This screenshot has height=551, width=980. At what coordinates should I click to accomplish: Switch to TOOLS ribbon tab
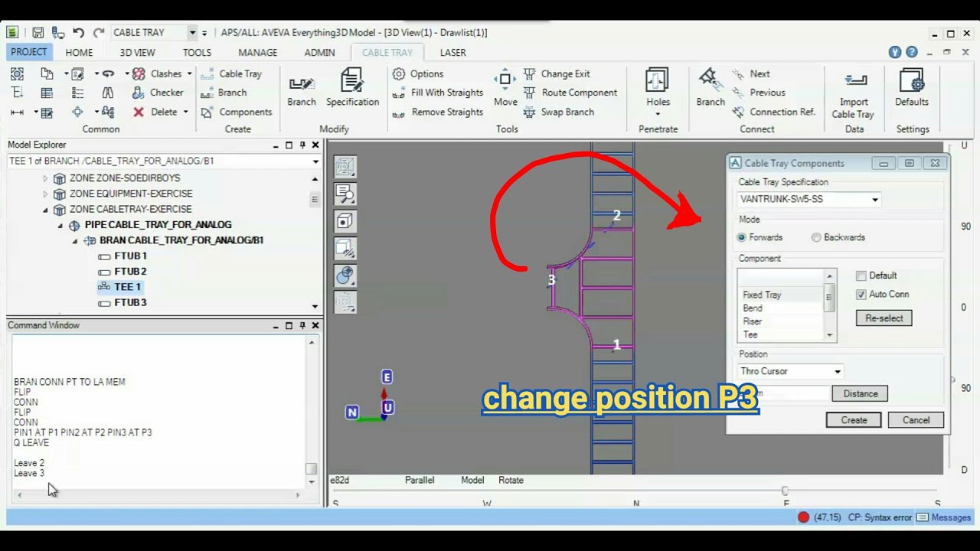click(197, 52)
